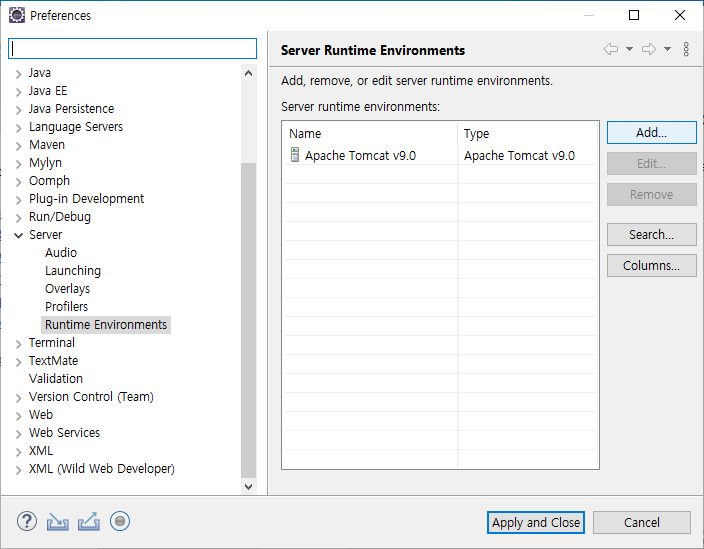Click the tree scrollbar down arrow
Screen dimensions: 704x549
(x=248, y=486)
